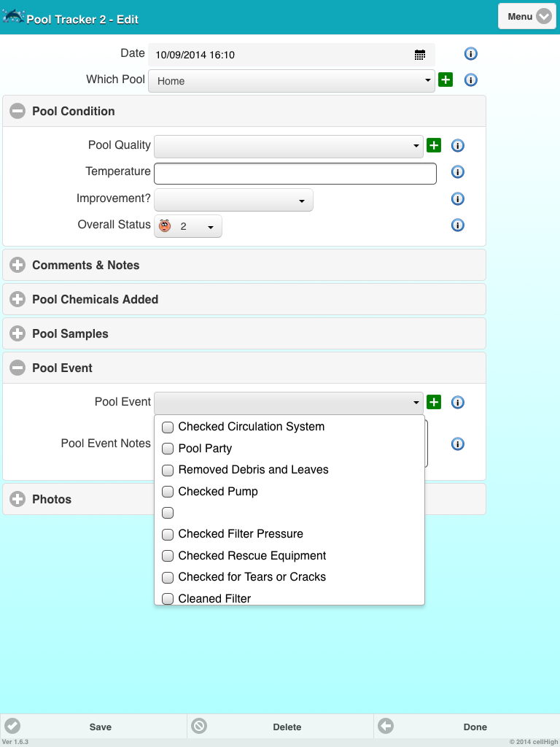Screen dimensions: 560x747
Task: Open the Menu button
Action: (x=527, y=17)
